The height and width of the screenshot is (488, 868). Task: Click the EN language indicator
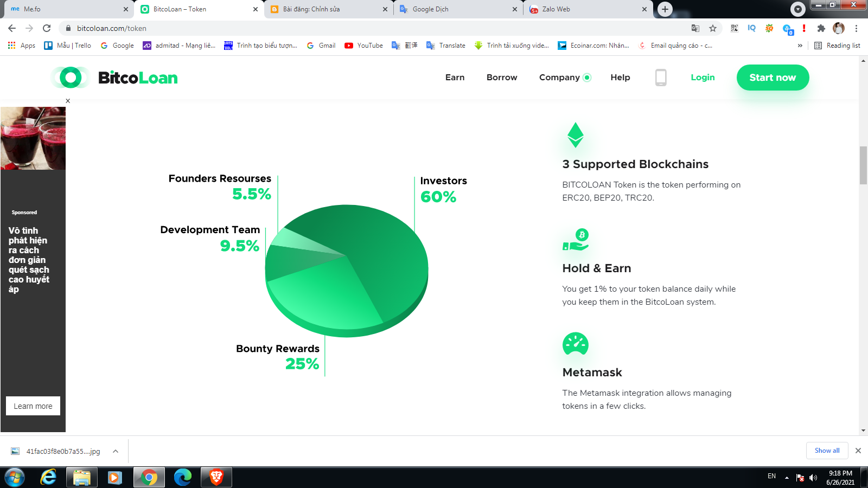[771, 476]
